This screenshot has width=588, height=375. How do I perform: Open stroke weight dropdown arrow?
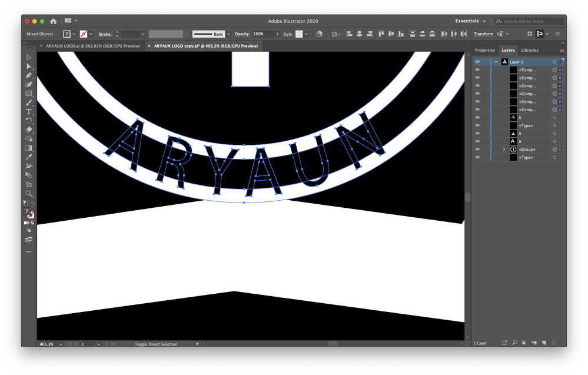pos(143,34)
